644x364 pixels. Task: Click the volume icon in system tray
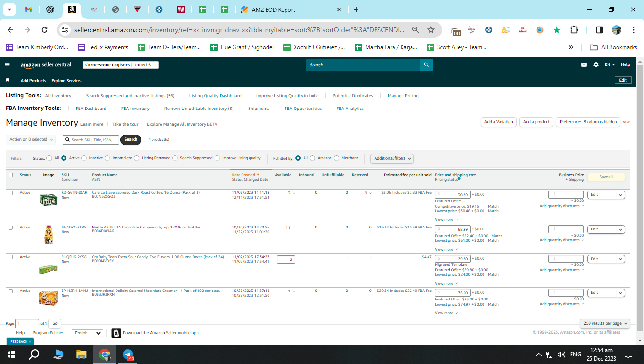pos(562,355)
